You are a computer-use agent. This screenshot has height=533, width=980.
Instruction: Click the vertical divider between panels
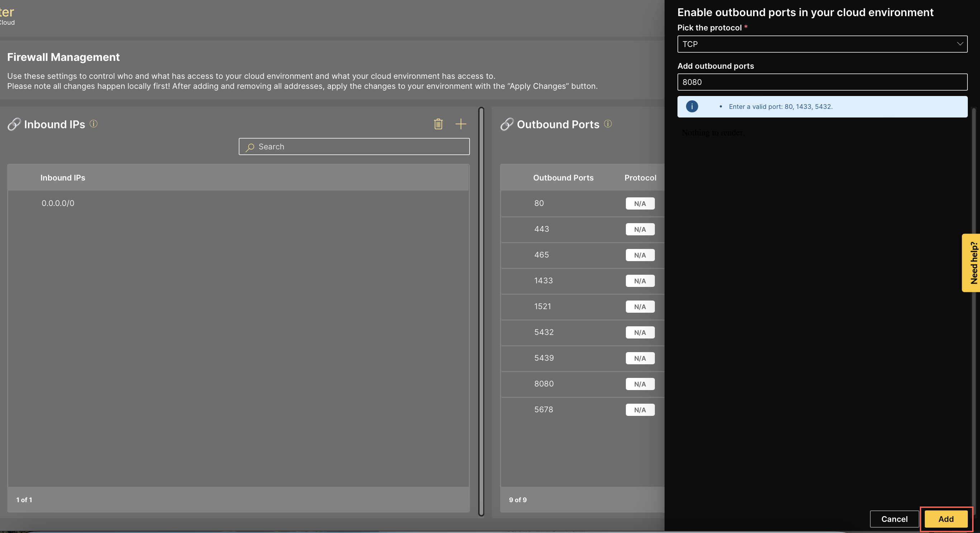click(481, 312)
